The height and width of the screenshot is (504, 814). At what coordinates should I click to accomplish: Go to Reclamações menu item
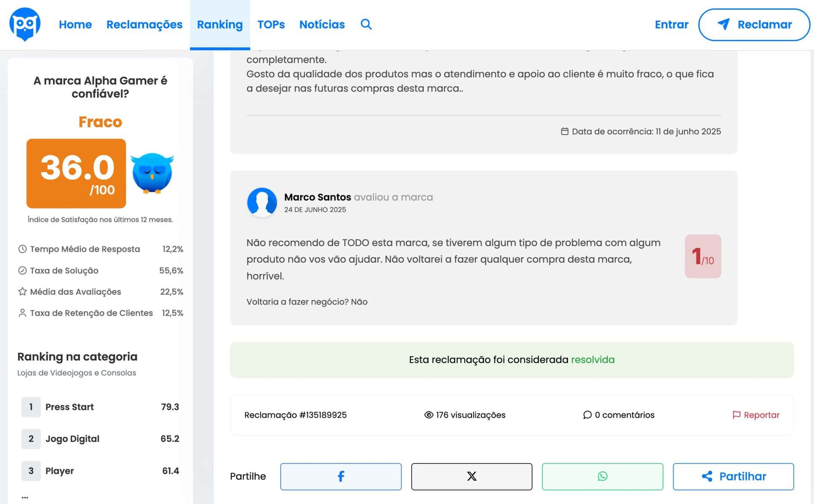click(144, 24)
